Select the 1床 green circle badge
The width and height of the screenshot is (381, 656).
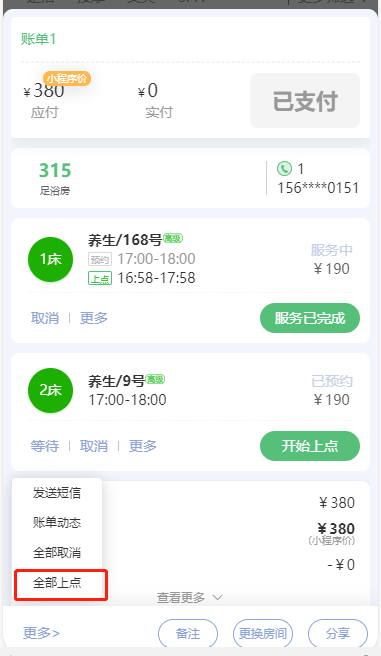tap(50, 259)
